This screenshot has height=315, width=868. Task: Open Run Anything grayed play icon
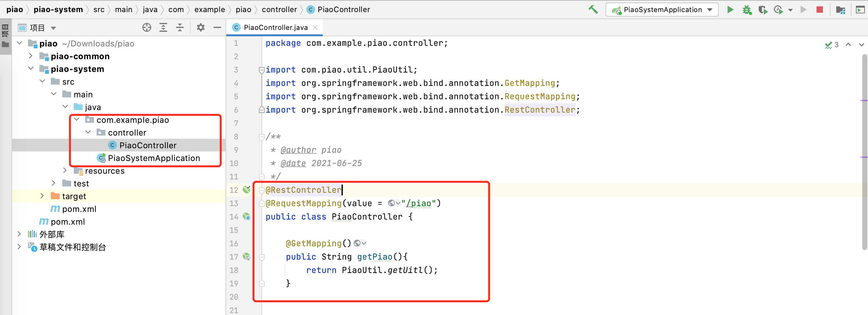(804, 10)
